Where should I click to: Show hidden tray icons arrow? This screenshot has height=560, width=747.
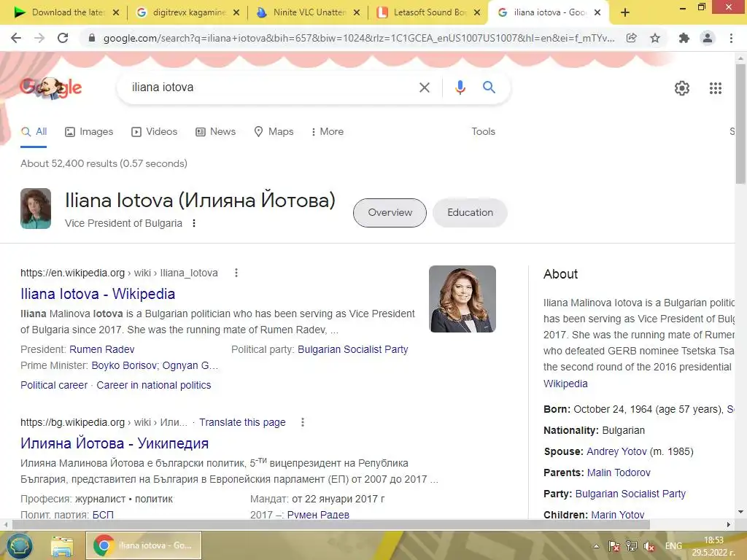tap(596, 546)
